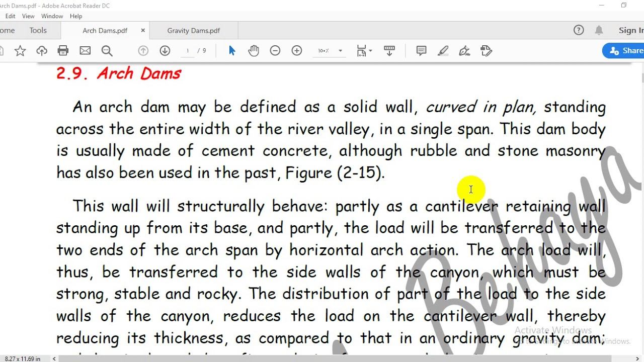
Task: Add a sticky note comment
Action: [x=421, y=51]
